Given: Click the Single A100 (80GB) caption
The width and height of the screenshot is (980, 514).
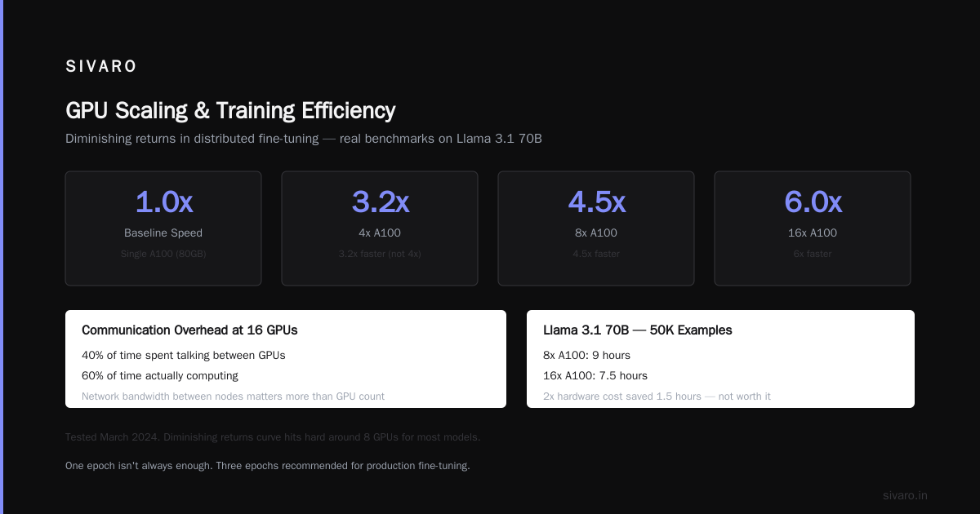Looking at the screenshot, I should click(163, 254).
